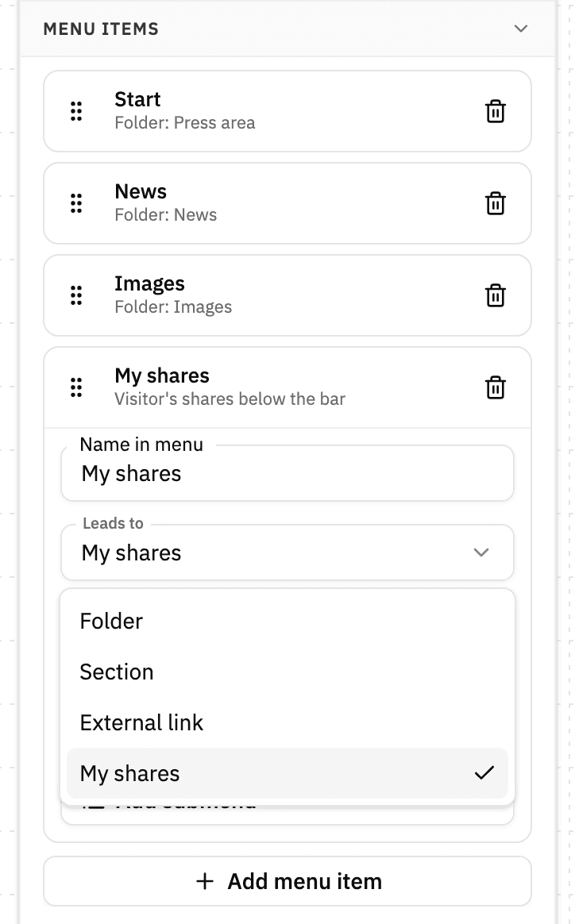Viewport: 575px width, 924px height.
Task: Choose Folder in the dropdown list
Action: tap(287, 621)
